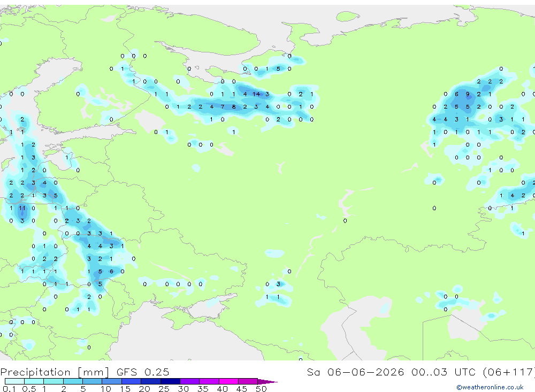This screenshot has width=535, height=392.
Task: Click the 'Precipitation [mm]' title text
Action: tap(55, 372)
